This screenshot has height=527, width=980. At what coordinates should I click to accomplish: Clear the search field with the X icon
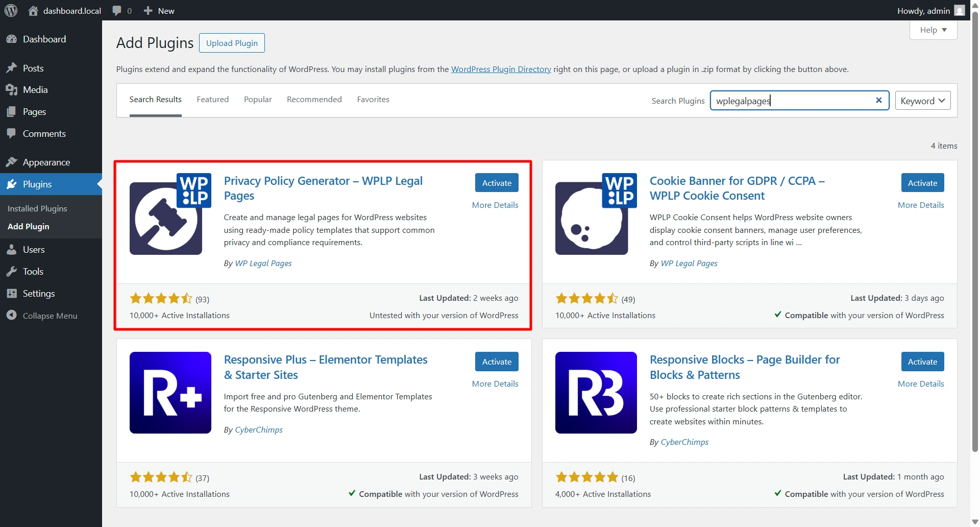pyautogui.click(x=879, y=100)
